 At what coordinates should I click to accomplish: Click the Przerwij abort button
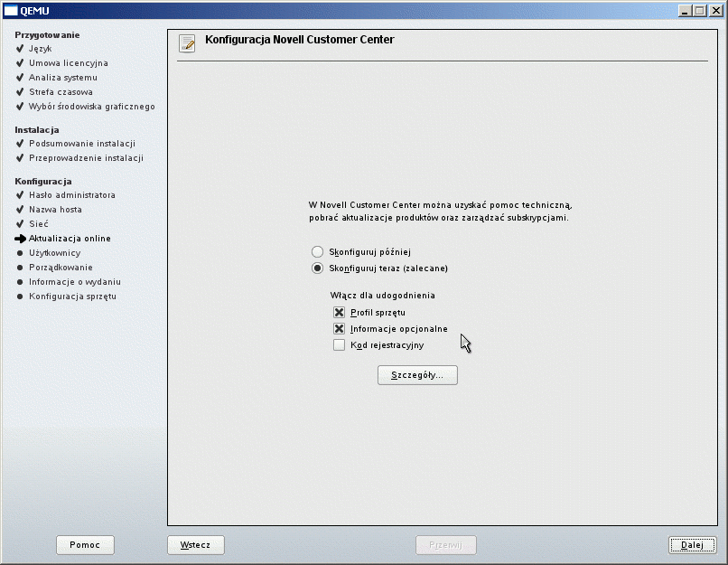(445, 545)
